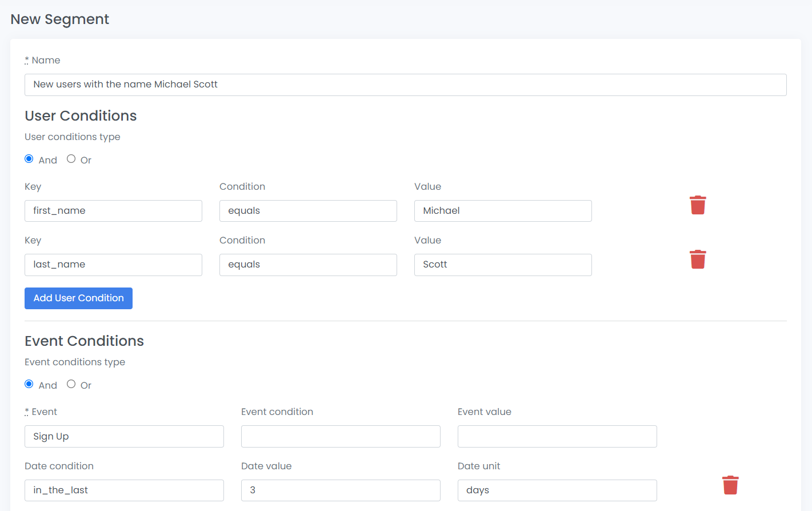The width and height of the screenshot is (812, 511).
Task: Edit the value Scott
Action: [503, 265]
